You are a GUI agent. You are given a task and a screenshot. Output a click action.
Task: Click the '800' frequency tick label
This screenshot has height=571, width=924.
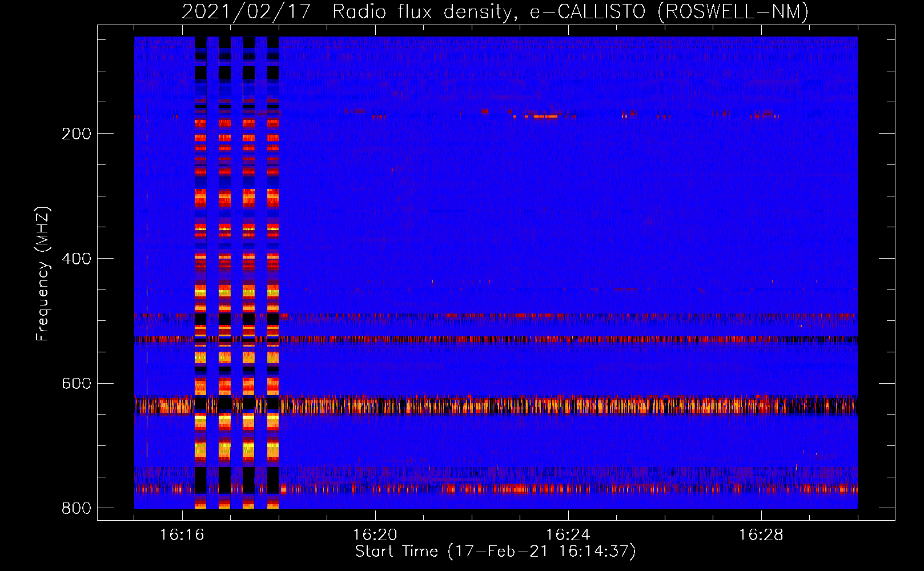click(77, 508)
